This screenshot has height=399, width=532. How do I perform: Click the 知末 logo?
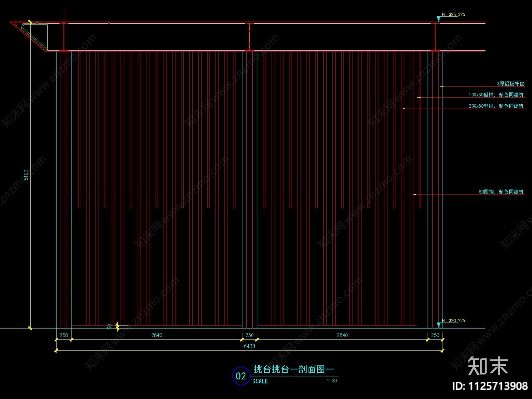[x=488, y=366]
